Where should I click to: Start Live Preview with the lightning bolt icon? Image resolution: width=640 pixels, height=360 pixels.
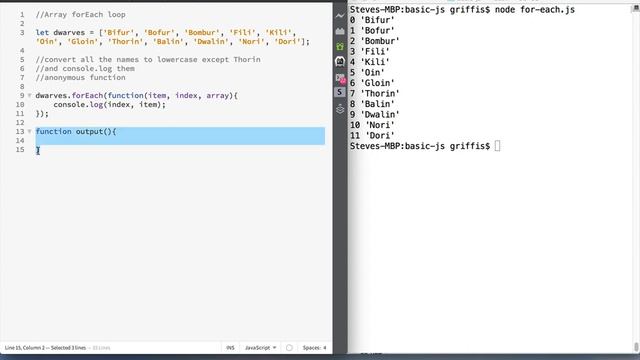click(340, 16)
